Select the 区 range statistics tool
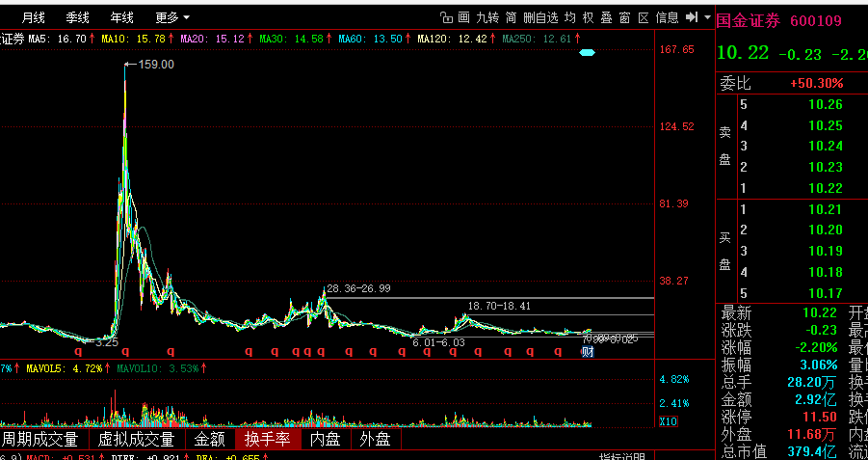The width and height of the screenshot is (868, 460). [x=644, y=17]
